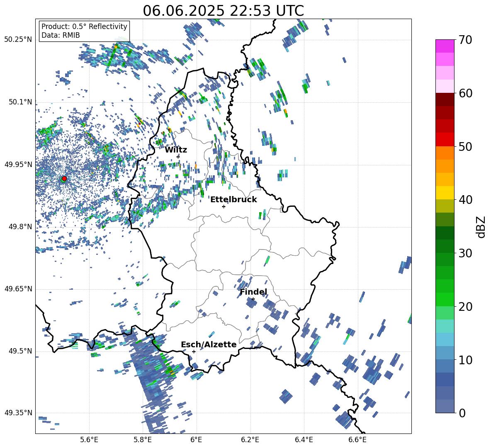This screenshot has height=448, width=491.
Task: Click the Ettelbruck station cross marker
Action: tap(224, 206)
